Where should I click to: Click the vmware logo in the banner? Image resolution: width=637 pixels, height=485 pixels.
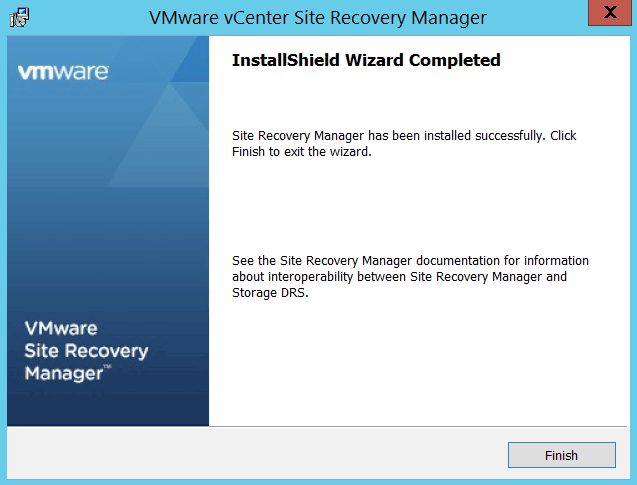[64, 72]
